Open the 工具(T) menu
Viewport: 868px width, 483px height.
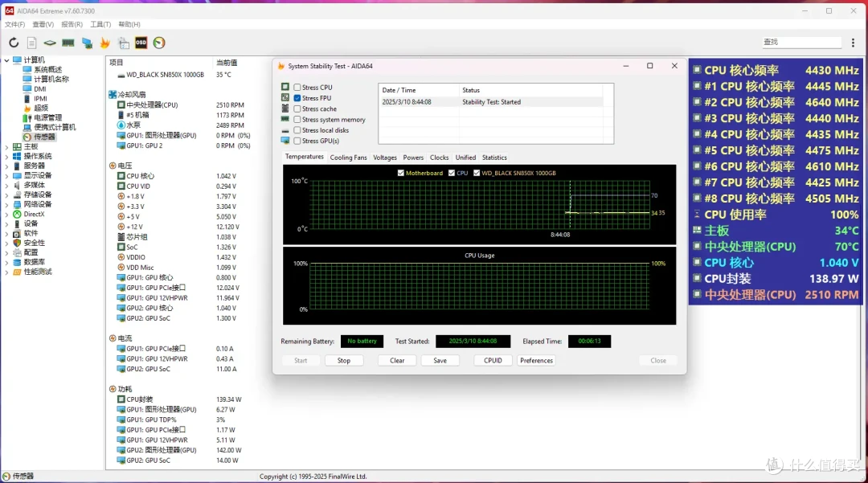click(100, 24)
